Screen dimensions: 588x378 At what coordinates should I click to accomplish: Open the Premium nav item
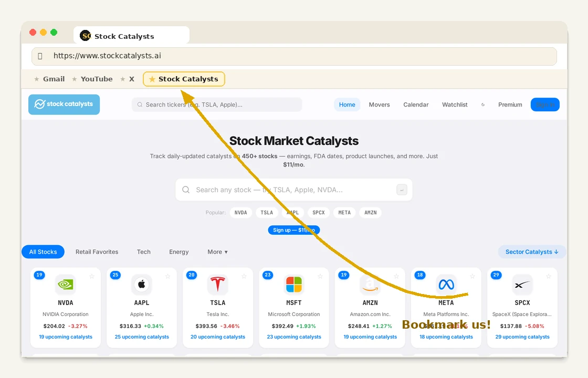510,104
